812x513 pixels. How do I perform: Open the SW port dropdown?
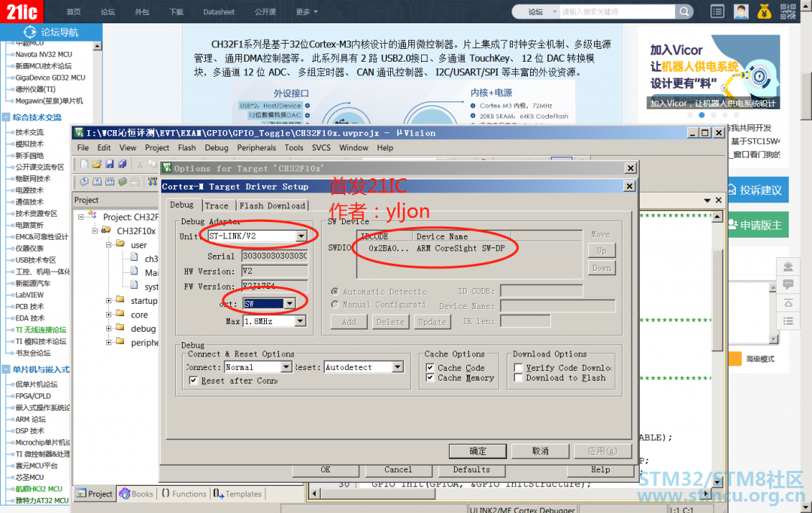289,304
